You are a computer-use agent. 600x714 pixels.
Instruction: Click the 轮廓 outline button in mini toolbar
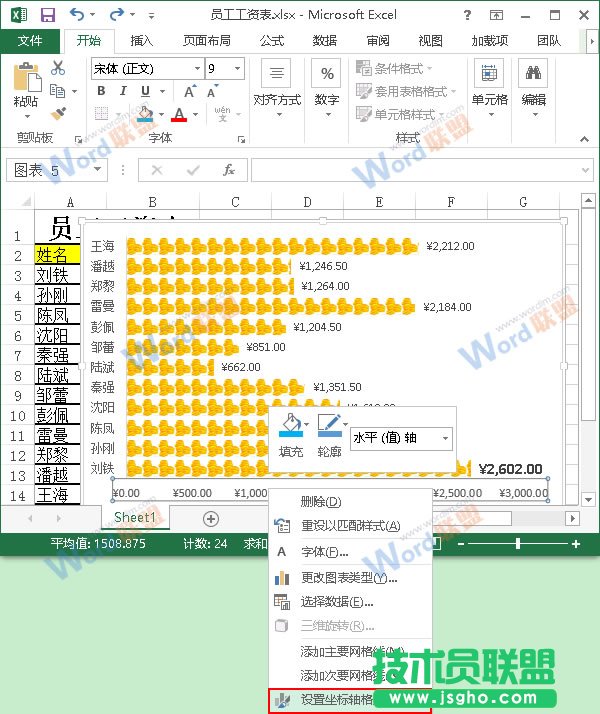(330, 436)
